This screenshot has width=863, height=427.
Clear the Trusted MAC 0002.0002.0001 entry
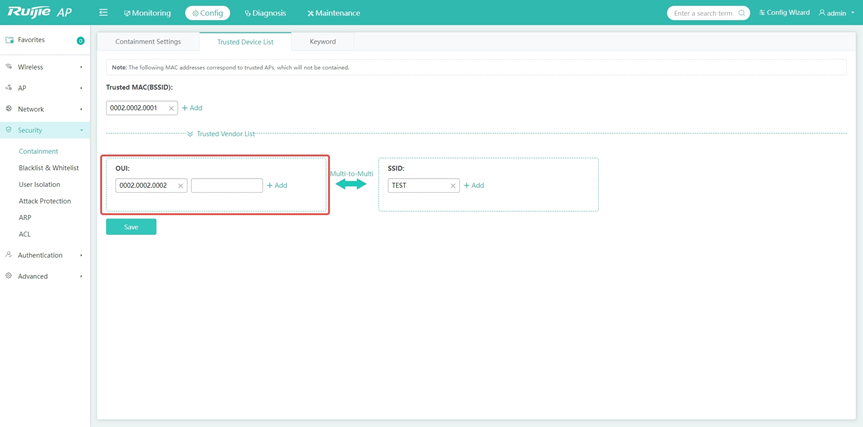point(171,108)
